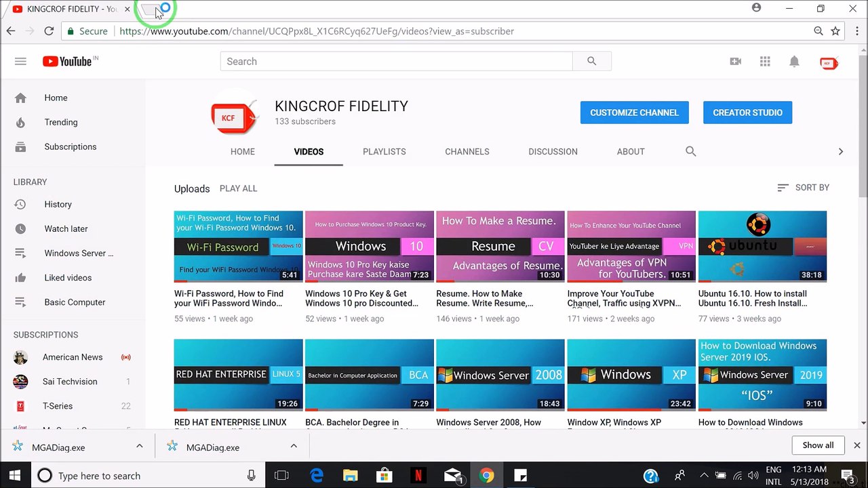Show all downloads
The image size is (868, 488).
click(x=818, y=445)
